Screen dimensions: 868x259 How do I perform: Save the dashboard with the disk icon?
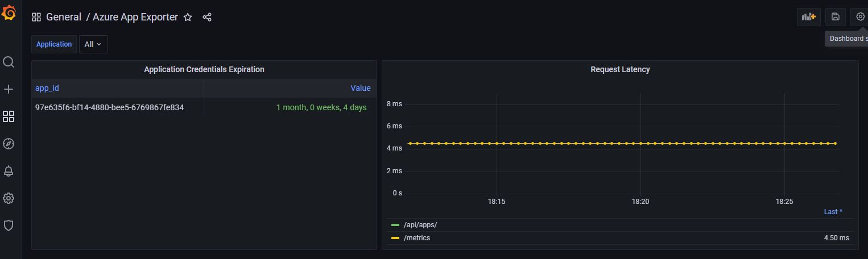tap(835, 17)
